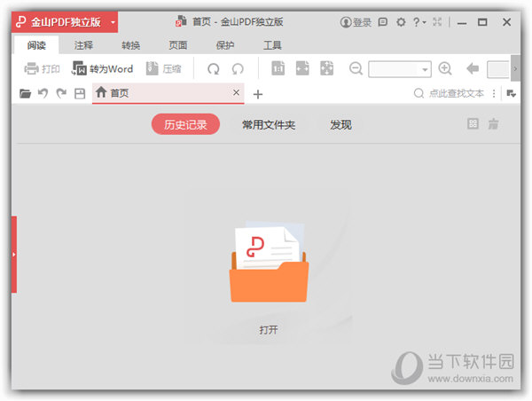Image resolution: width=532 pixels, height=401 pixels.
Task: Click 登录 to sign in
Action: coord(356,22)
